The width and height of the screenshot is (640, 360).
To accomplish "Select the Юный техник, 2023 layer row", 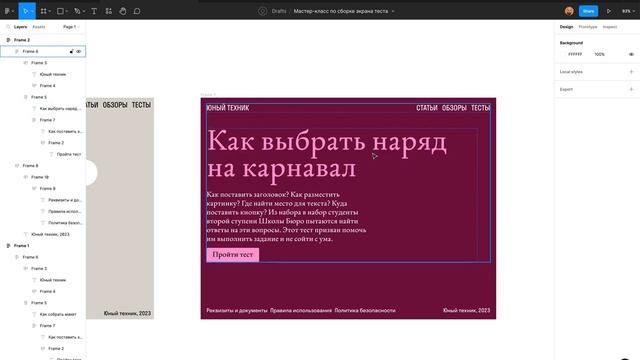I will (x=43, y=234).
